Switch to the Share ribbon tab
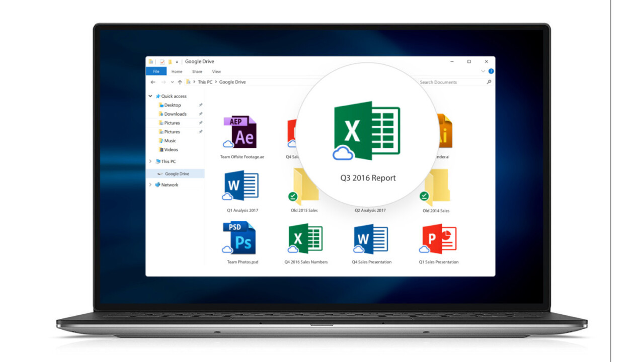Screen dimensions: 644x362 pos(197,71)
